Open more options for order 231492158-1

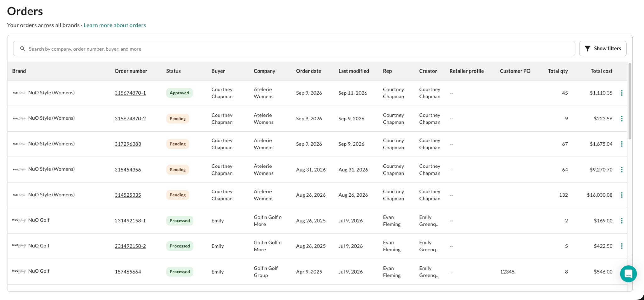click(x=622, y=221)
